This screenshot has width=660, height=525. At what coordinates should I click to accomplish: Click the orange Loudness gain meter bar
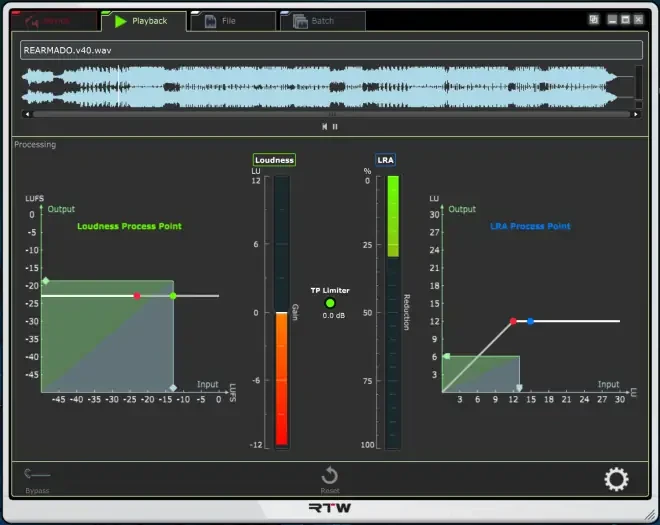coord(282,378)
